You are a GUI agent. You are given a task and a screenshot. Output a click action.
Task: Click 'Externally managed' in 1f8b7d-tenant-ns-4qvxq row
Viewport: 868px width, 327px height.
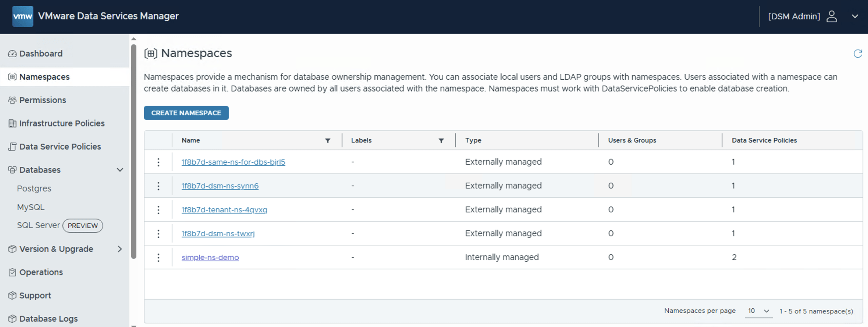503,209
